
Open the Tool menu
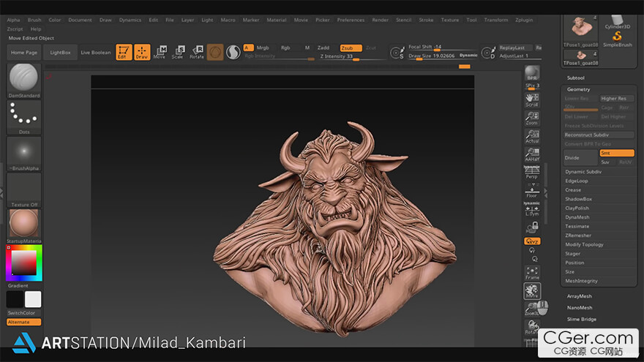click(x=471, y=20)
